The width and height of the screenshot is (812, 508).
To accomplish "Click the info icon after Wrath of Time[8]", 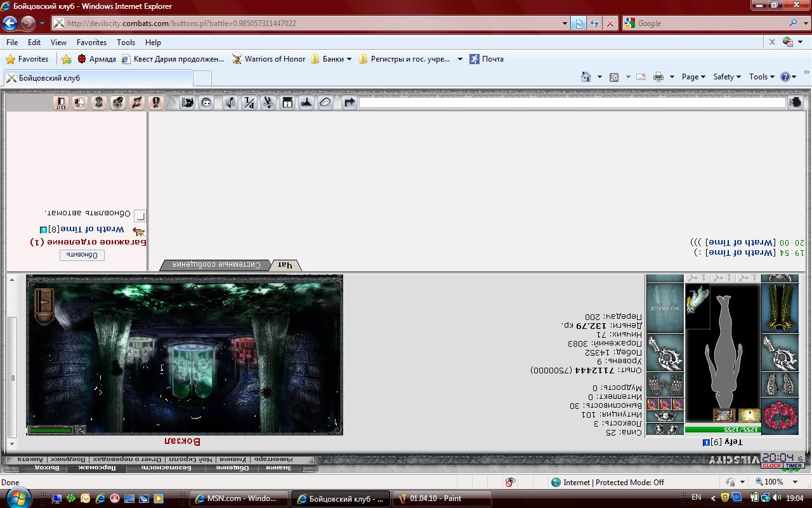I will [44, 229].
